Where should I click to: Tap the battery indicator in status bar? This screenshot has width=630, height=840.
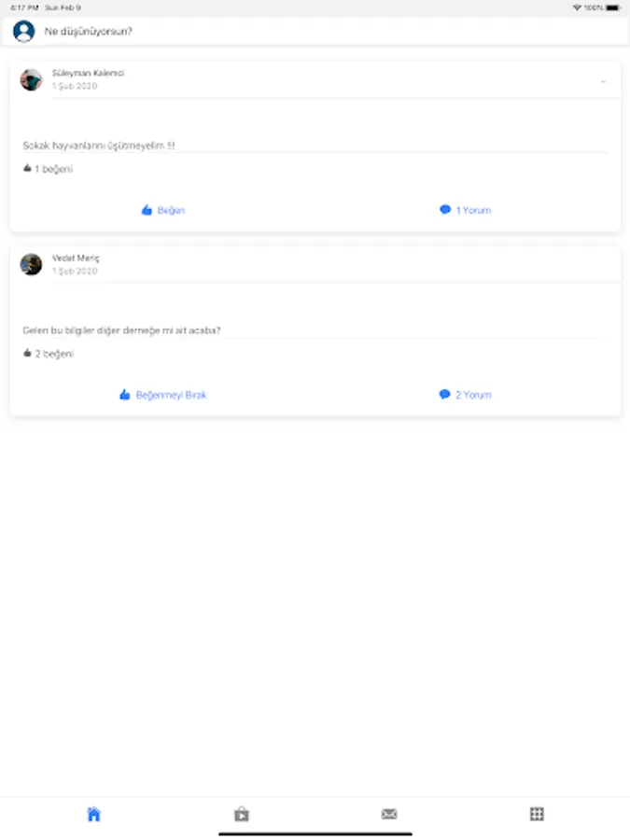(613, 7)
